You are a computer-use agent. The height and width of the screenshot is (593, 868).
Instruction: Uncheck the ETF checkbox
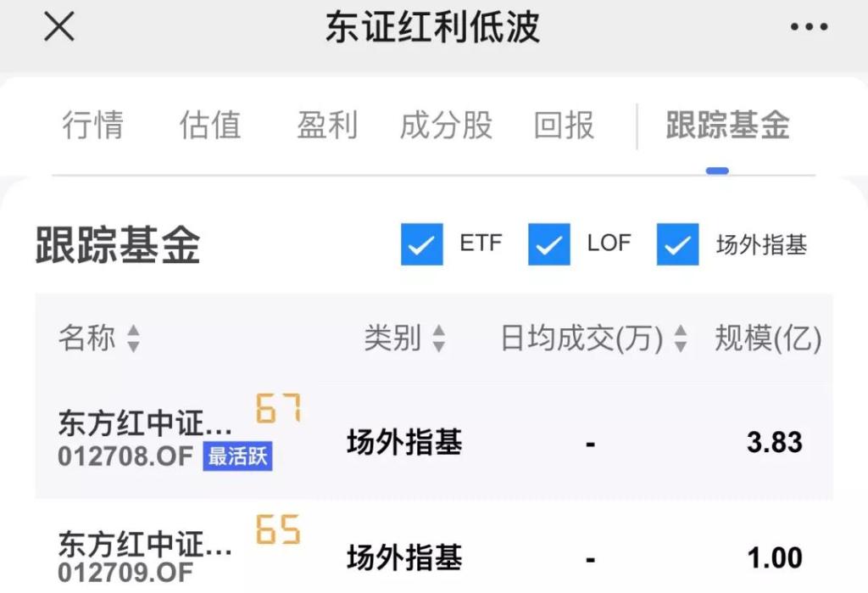[x=422, y=244]
